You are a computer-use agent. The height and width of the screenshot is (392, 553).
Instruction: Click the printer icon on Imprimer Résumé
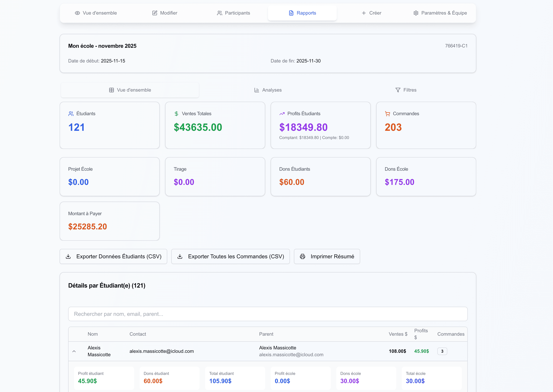[x=303, y=256]
